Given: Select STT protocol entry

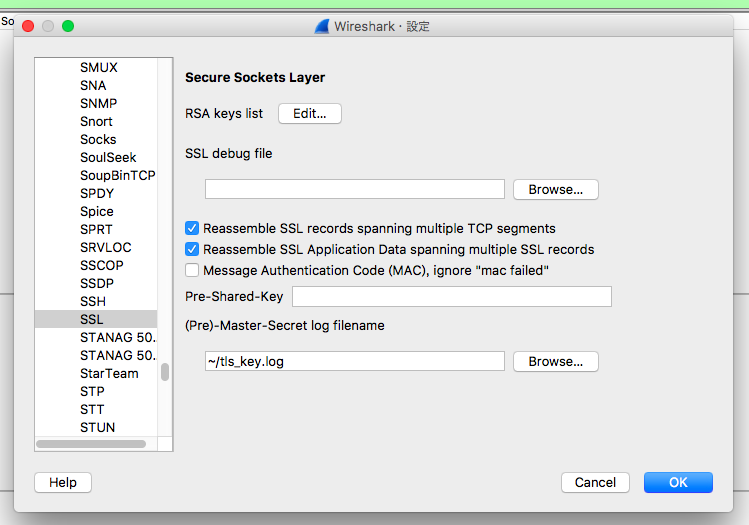Looking at the screenshot, I should pyautogui.click(x=92, y=409).
